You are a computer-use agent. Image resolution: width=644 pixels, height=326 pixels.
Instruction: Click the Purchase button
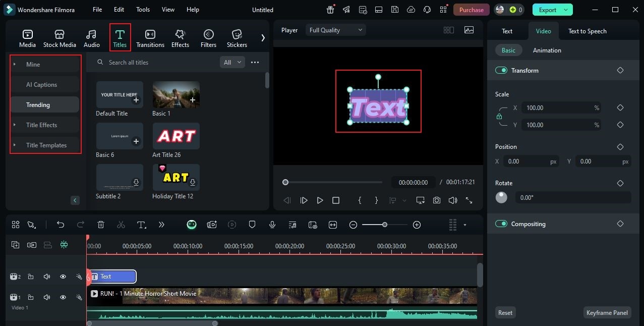coord(472,10)
